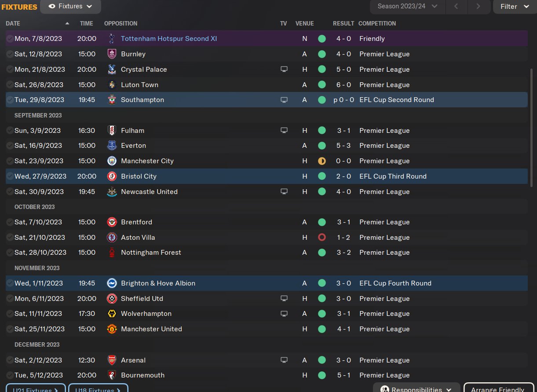Click the Newcastle United club crest

pyautogui.click(x=112, y=192)
